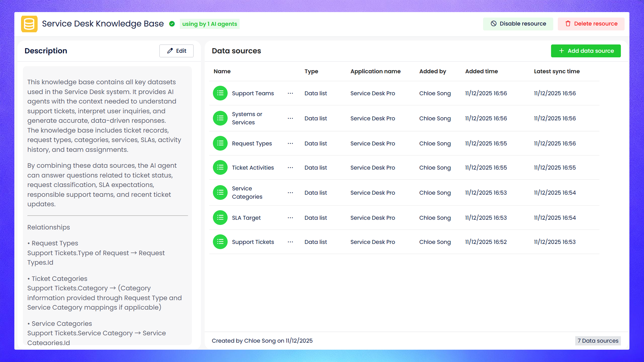Click the SLA Target list icon

click(x=220, y=218)
